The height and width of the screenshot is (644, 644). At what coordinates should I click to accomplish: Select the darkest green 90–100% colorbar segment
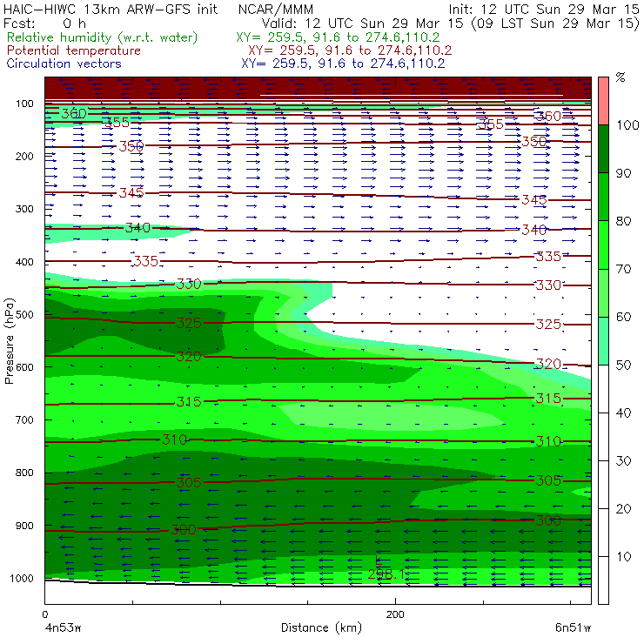[x=603, y=149]
